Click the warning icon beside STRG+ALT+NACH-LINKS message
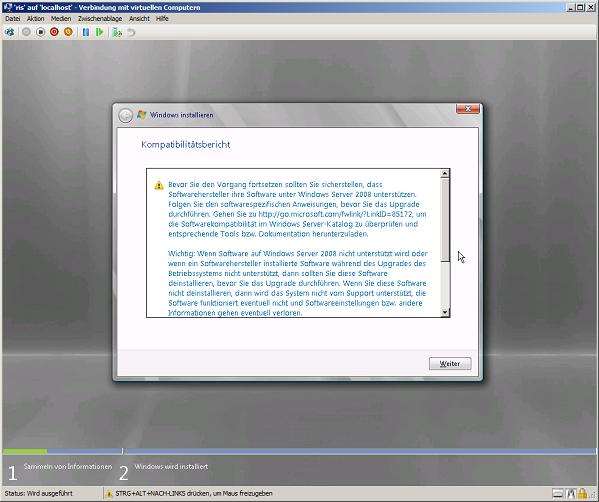This screenshot has height=502, width=599. 109,494
